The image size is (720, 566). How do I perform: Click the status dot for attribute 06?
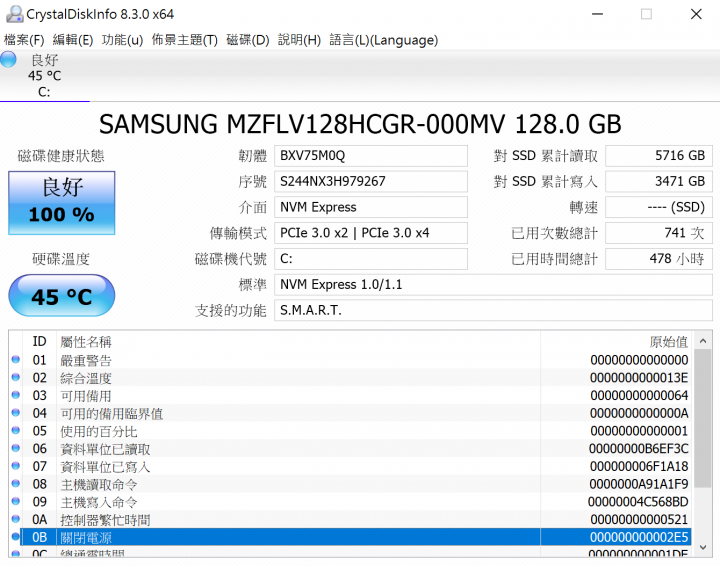coord(16,448)
